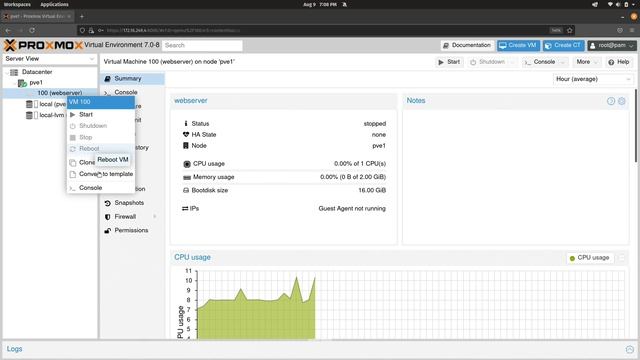
Task: Click the Snapshots history icon
Action: [107, 203]
